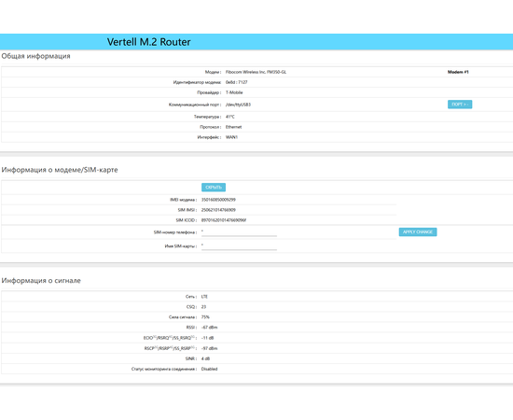The height and width of the screenshot is (420, 513).
Task: Click the ПОРТ button beside communication port
Action: [x=460, y=105]
